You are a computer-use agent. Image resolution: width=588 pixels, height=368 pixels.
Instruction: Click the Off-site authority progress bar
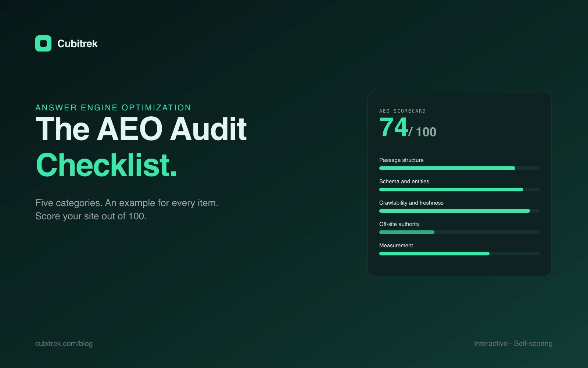[459, 232]
